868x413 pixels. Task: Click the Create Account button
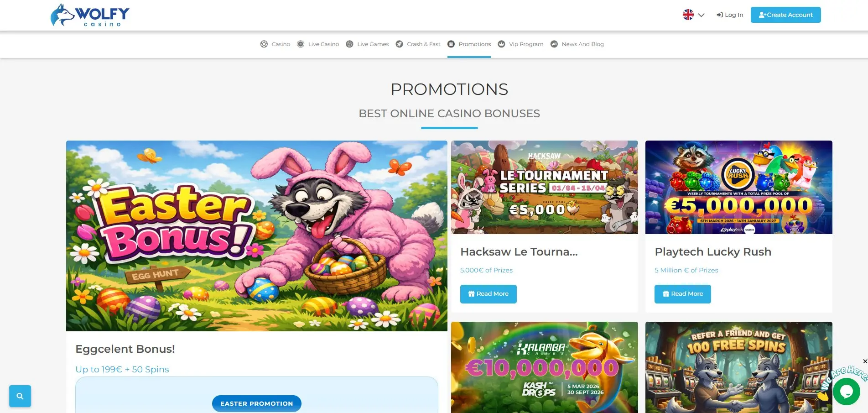[x=785, y=15]
